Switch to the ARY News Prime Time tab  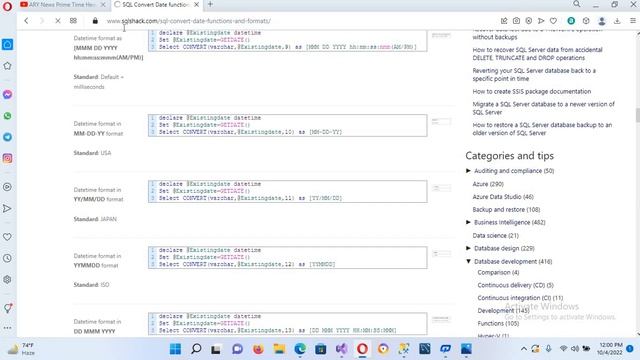click(x=62, y=4)
